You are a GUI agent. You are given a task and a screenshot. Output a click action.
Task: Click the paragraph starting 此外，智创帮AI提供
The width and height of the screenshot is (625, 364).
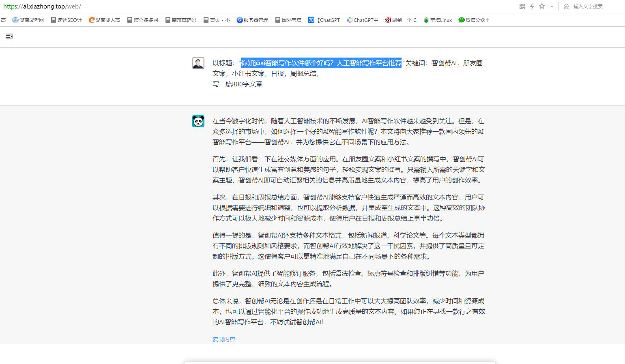click(x=348, y=279)
